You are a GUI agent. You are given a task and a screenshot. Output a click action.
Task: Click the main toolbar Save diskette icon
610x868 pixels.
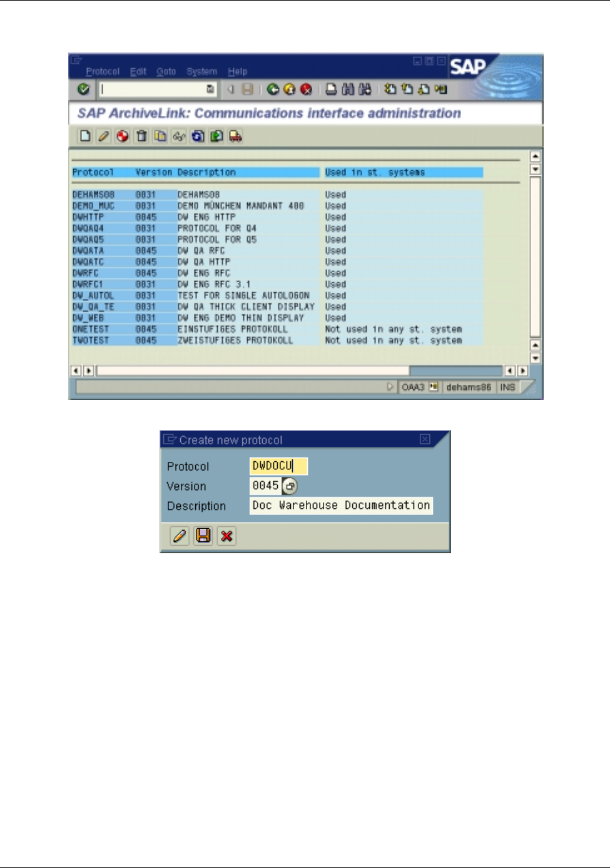tap(248, 89)
